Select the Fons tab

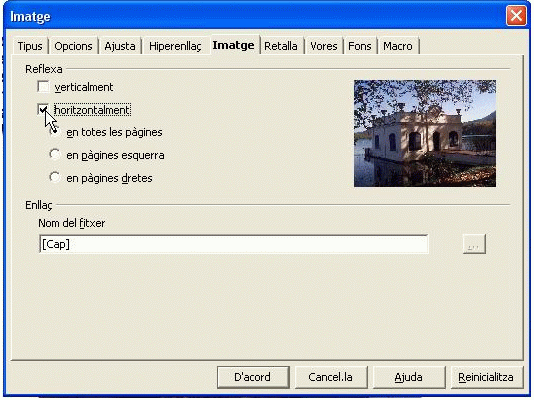coord(360,46)
